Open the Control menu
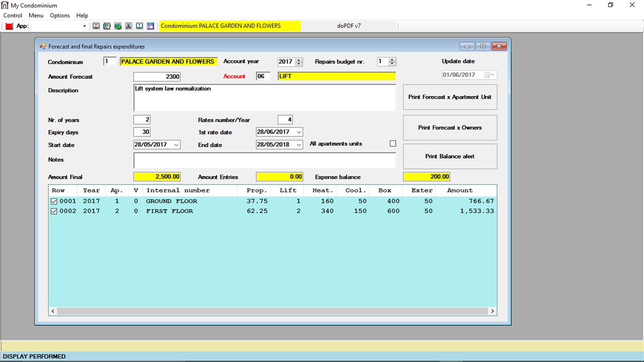 pos(13,15)
